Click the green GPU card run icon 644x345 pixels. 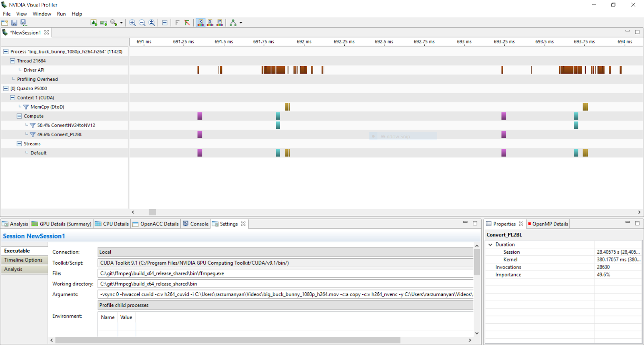(x=103, y=23)
